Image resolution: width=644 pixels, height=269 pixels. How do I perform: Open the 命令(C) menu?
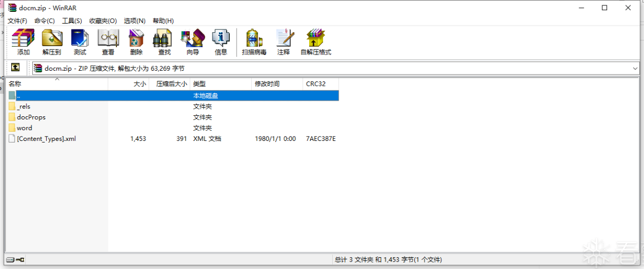point(45,21)
